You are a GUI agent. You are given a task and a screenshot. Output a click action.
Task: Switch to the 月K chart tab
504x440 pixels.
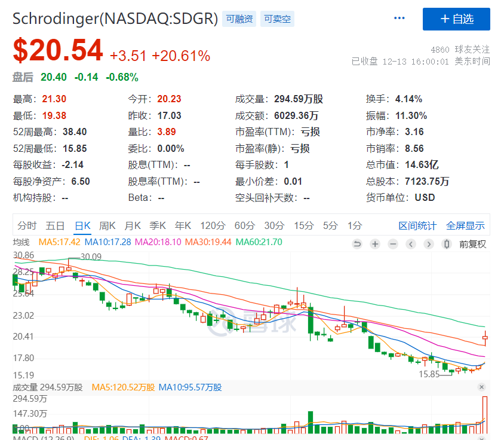[133, 225]
